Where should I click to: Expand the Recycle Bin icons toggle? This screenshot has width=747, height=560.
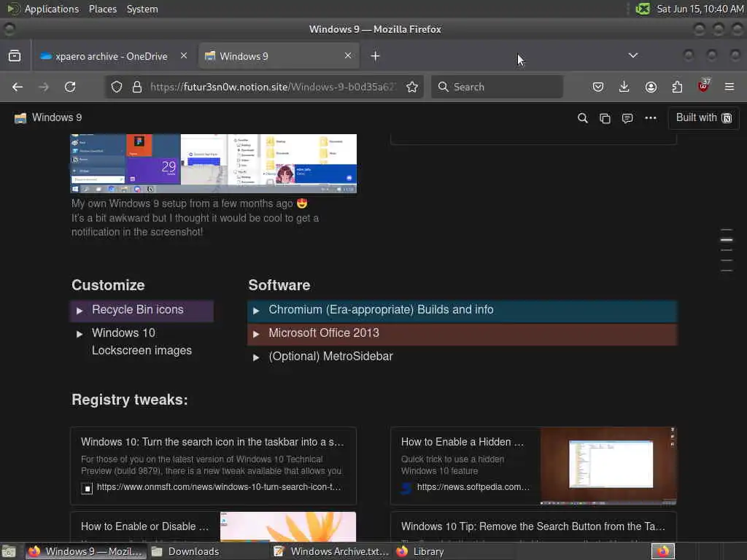80,311
